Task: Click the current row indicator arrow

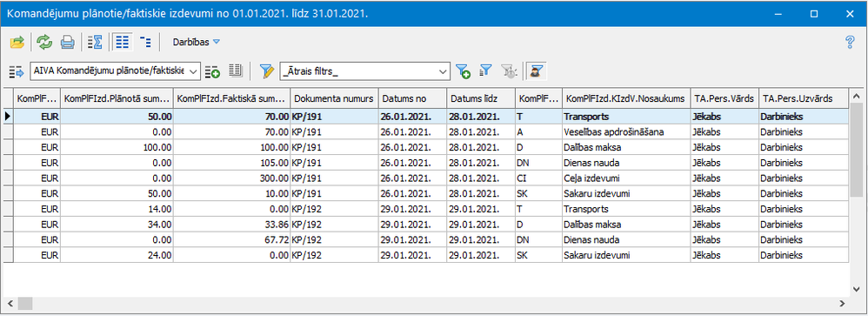Action: tap(8, 117)
